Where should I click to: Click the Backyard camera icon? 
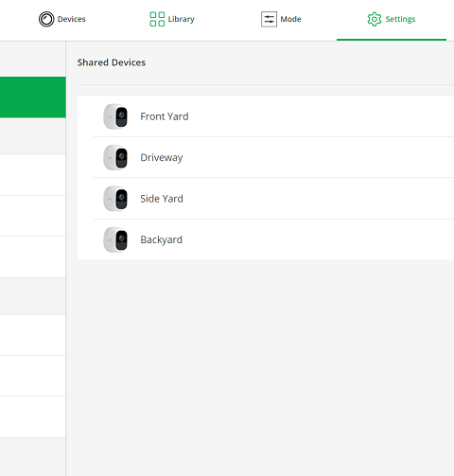click(x=115, y=239)
